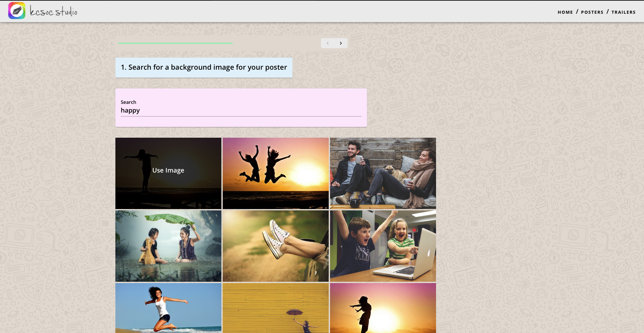Click the Search input field containing 'happy'
Image resolution: width=644 pixels, height=333 pixels.
(241, 111)
